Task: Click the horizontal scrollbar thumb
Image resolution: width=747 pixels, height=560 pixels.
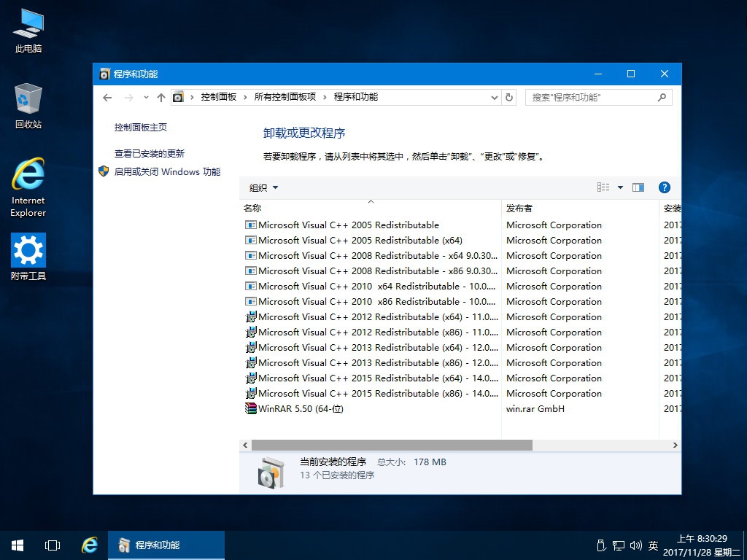Action: tap(392, 446)
